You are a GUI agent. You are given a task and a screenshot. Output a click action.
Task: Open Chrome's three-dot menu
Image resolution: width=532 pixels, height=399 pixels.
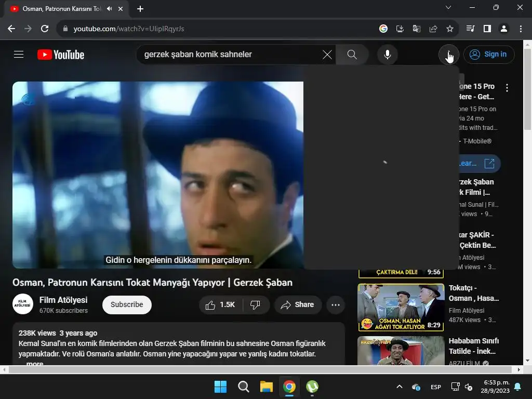tap(521, 29)
